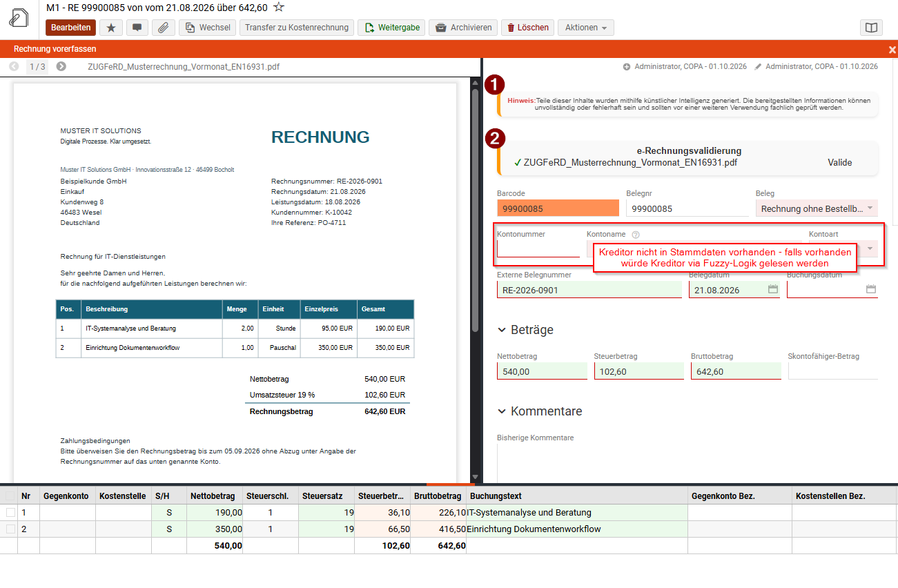Click the Bruttobetrag field 642,60
This screenshot has height=588, width=898.
pos(736,371)
